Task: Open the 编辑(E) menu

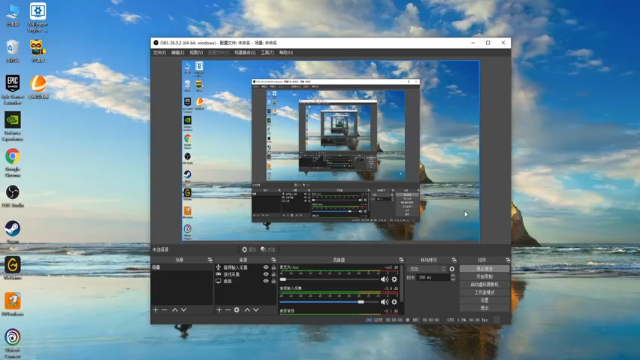Action: [178, 53]
